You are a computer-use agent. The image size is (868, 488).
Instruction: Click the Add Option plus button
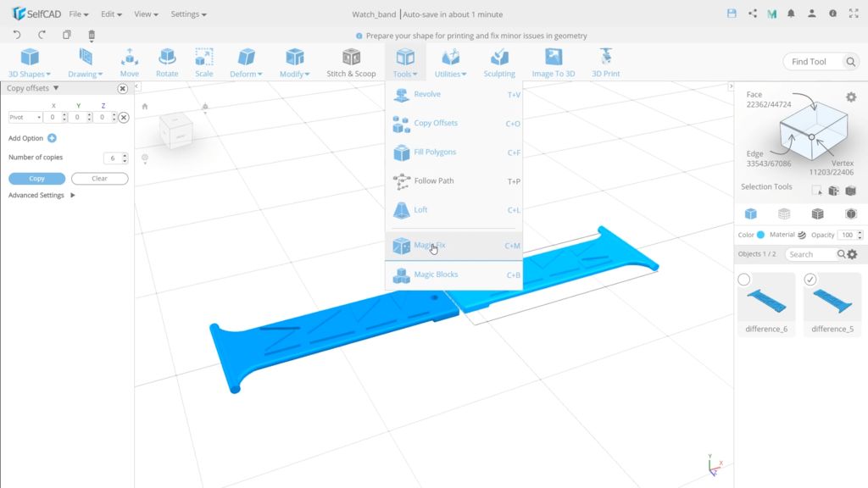click(x=52, y=138)
